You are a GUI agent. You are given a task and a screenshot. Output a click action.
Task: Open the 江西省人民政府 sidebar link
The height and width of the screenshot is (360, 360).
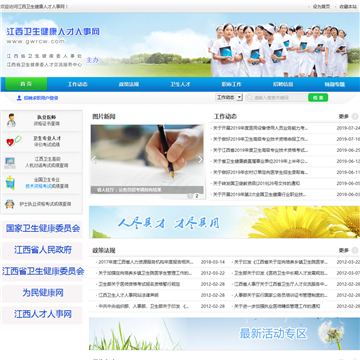point(42,250)
